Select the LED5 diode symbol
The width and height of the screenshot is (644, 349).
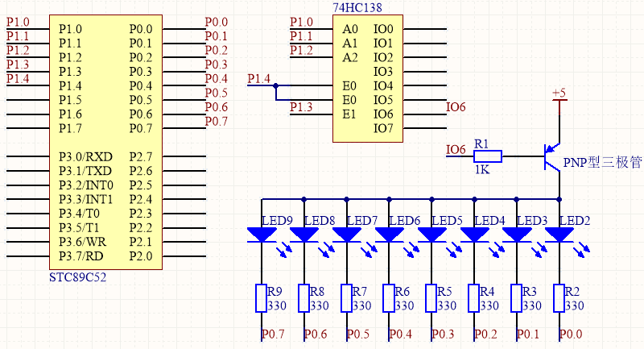tap(432, 235)
